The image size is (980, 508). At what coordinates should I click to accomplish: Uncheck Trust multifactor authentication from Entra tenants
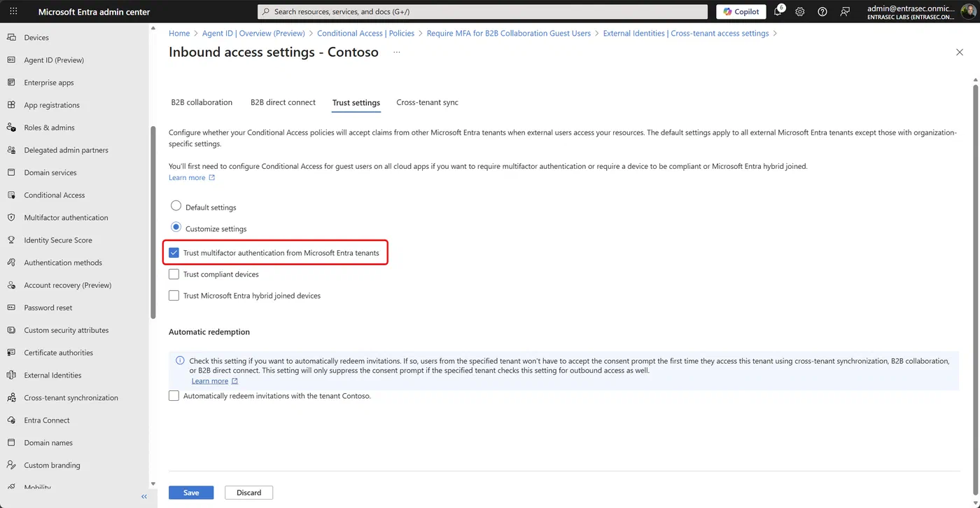(174, 253)
